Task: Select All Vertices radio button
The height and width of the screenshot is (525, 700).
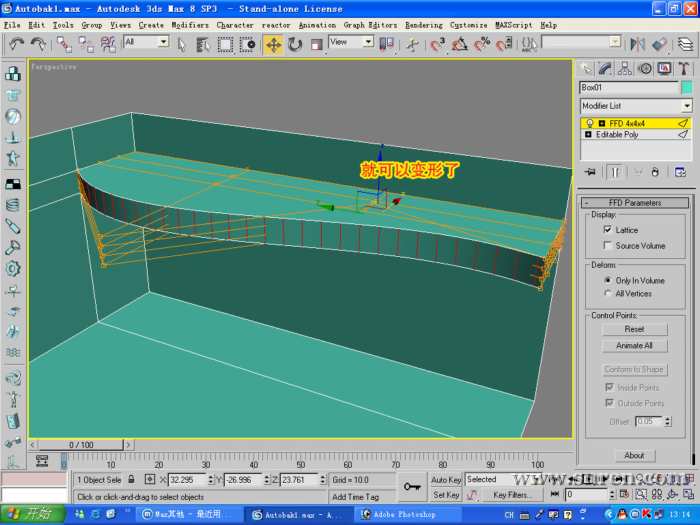Action: 608,293
